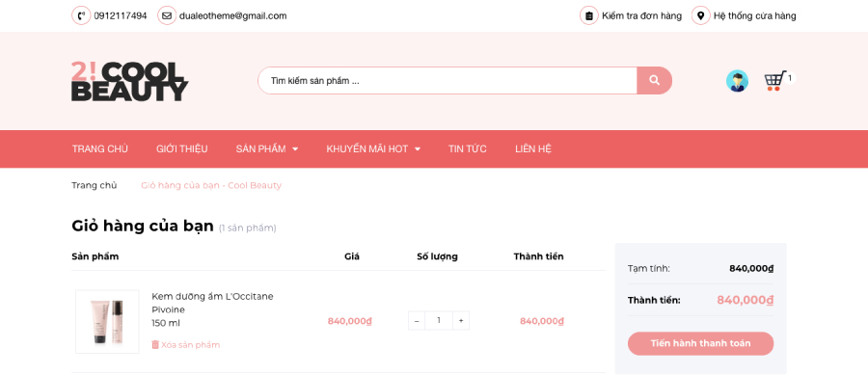Open the shopping cart icon
This screenshot has height=375, width=868.
coord(775,81)
